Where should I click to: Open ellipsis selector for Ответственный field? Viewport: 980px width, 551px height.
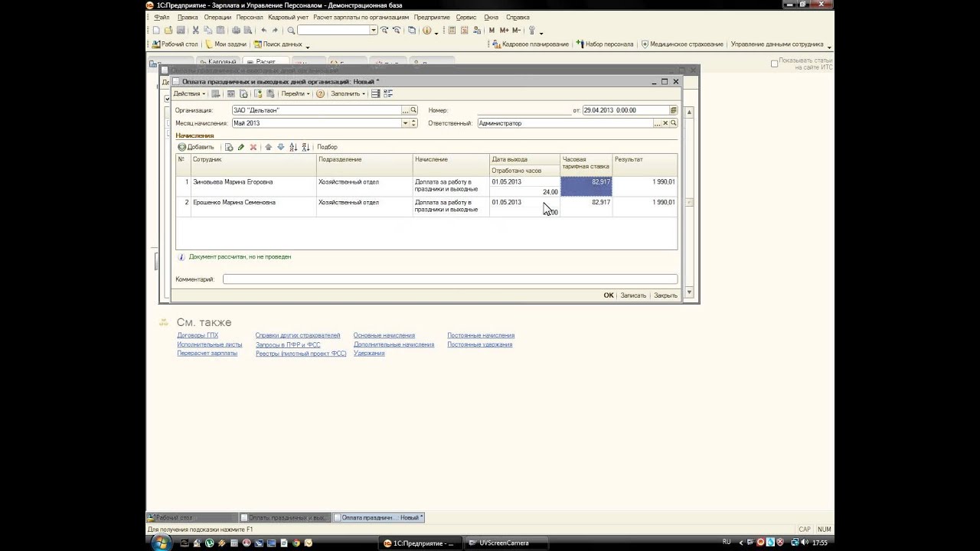coord(657,123)
